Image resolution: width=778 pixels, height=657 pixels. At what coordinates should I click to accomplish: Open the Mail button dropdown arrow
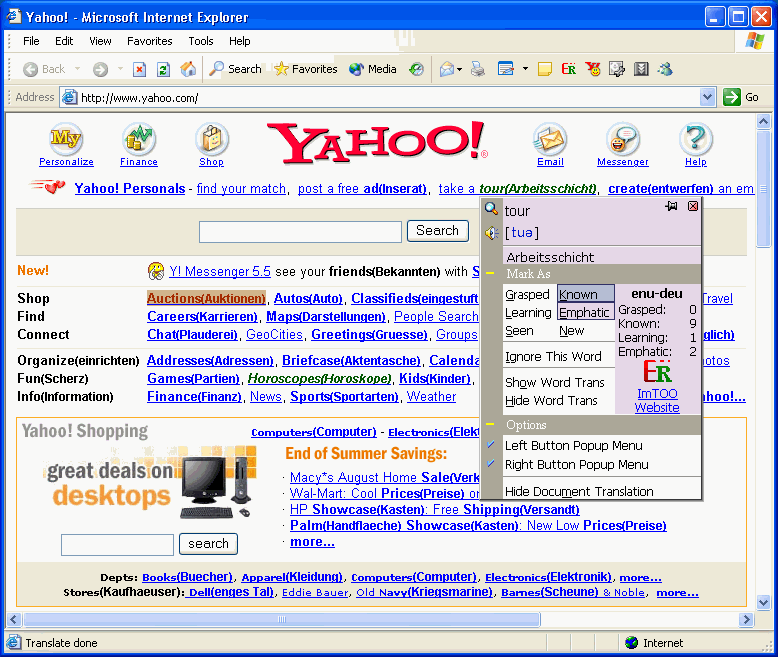459,69
